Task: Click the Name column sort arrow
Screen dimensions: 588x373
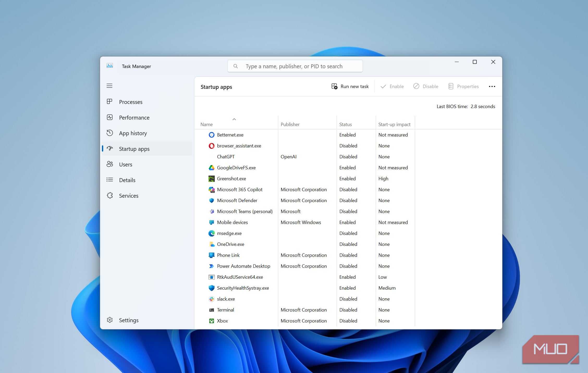Action: [234, 119]
